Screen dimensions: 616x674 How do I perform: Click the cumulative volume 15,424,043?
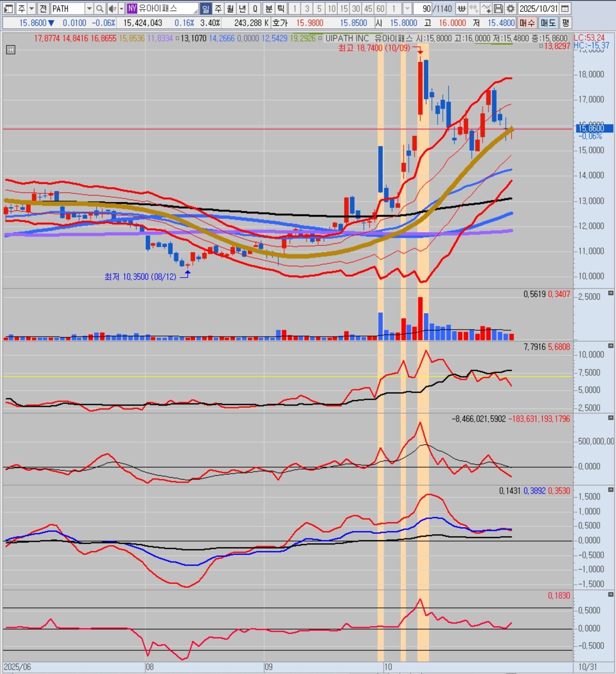143,23
